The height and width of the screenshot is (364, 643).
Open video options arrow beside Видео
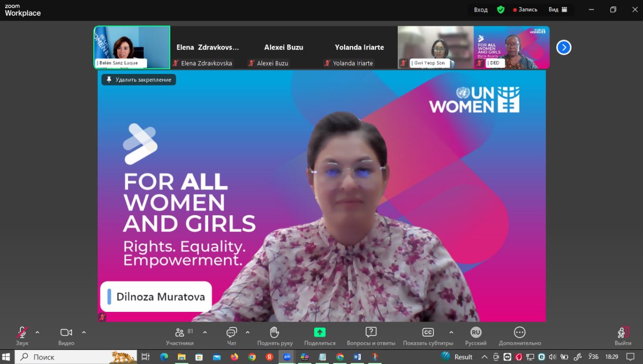point(84,333)
